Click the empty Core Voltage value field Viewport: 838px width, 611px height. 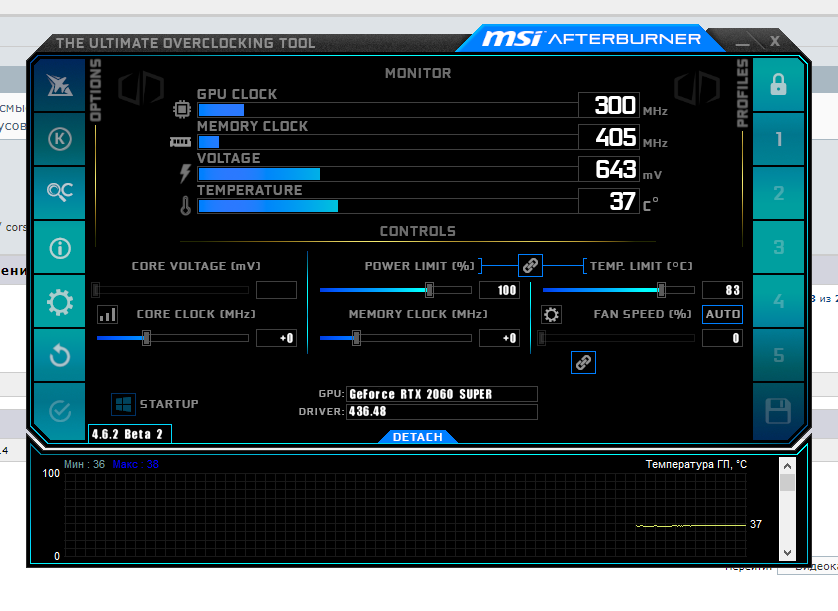click(x=276, y=290)
